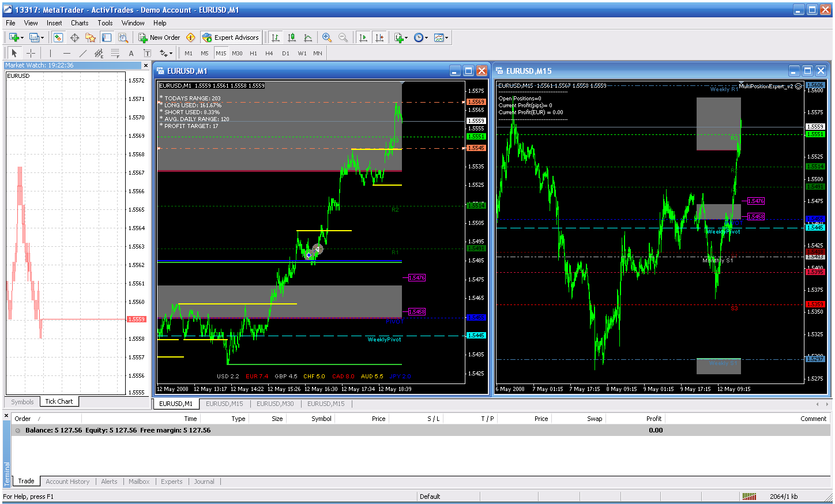
Task: Switch chart to candlesticks display
Action: (x=292, y=37)
